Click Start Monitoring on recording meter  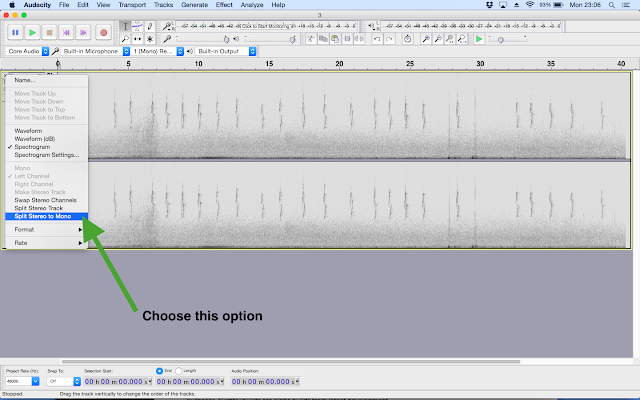pyautogui.click(x=264, y=26)
